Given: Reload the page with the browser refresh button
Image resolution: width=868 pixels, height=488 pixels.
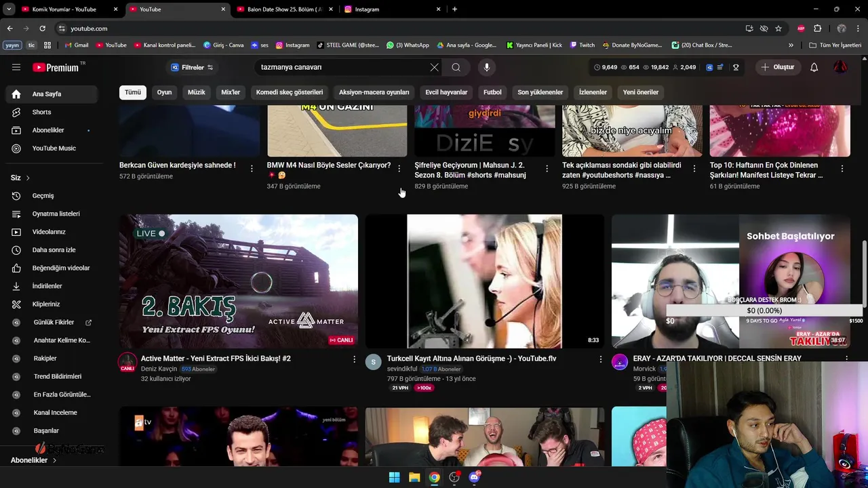Looking at the screenshot, I should 42,28.
